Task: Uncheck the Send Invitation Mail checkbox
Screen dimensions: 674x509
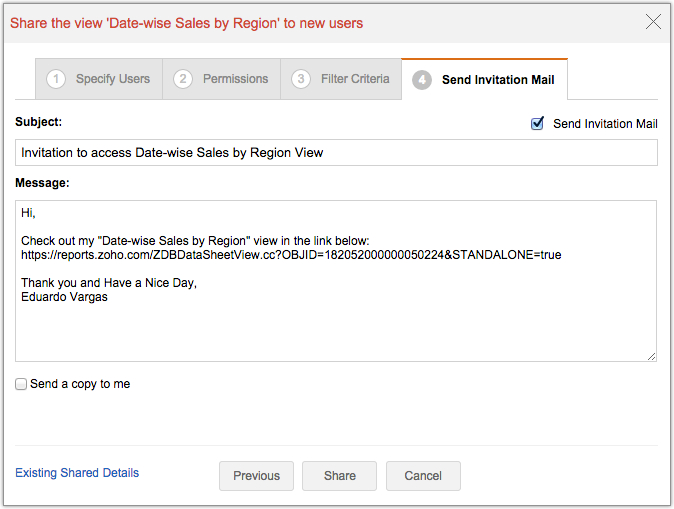Action: pos(538,123)
